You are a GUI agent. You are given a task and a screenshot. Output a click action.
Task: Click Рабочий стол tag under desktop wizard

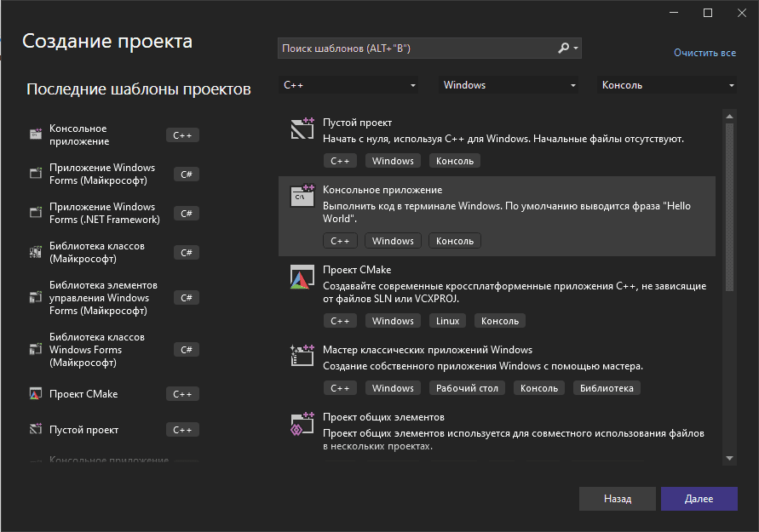(x=467, y=388)
